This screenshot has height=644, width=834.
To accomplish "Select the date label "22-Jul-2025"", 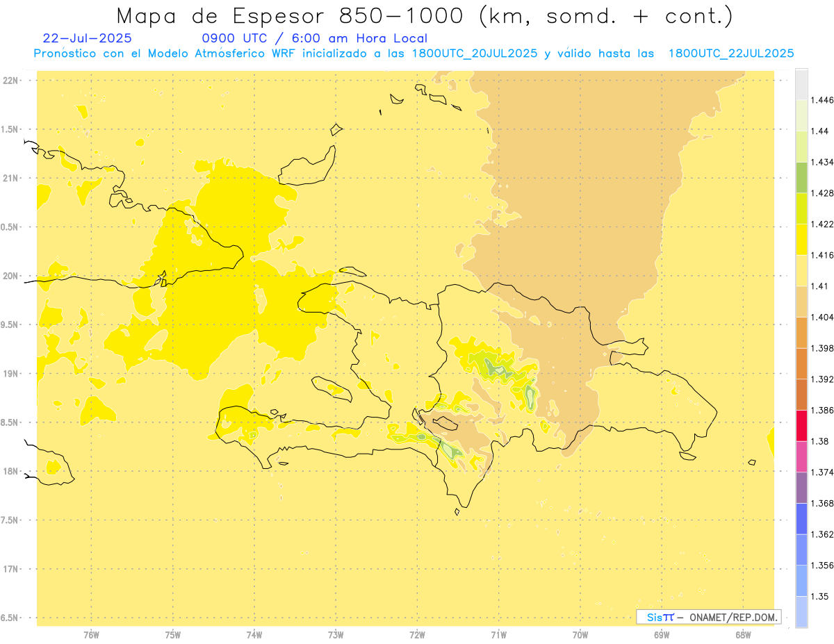I will tap(87, 38).
